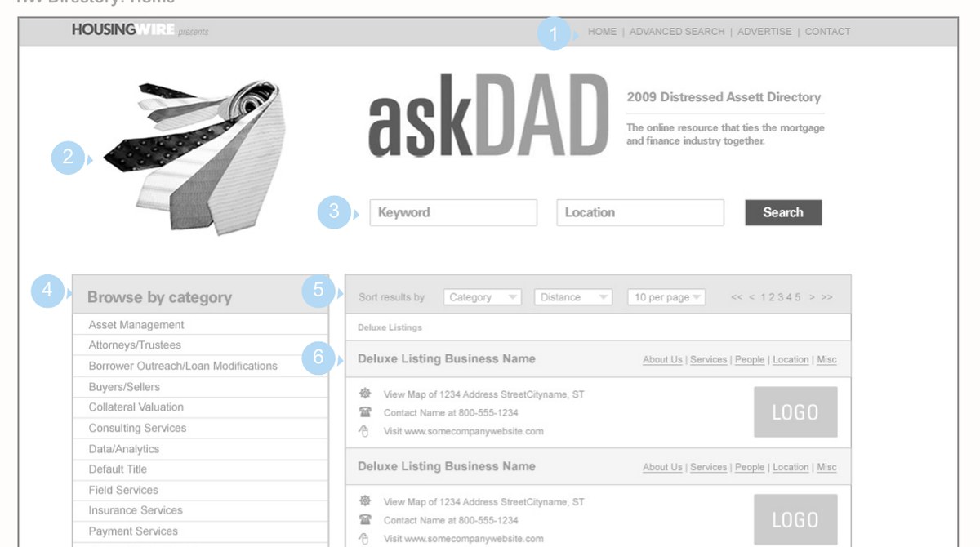Click first Deluxe Listing Business Name heading

coord(447,358)
